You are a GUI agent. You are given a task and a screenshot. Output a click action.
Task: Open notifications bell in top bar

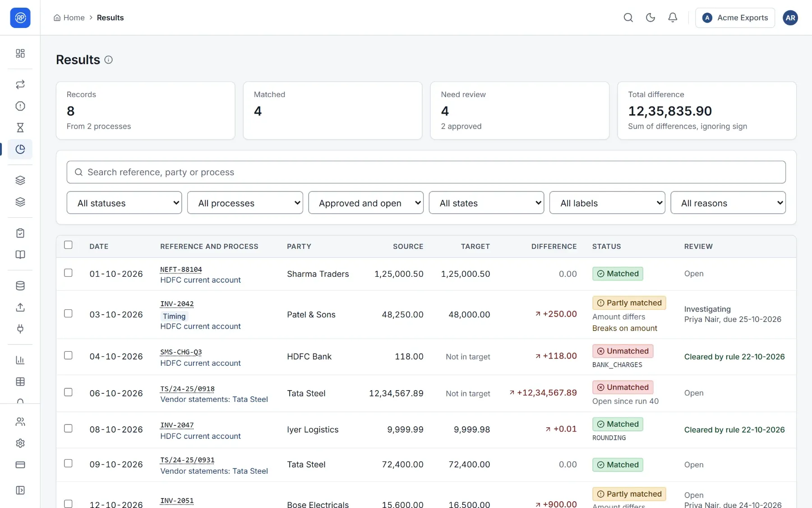click(673, 18)
